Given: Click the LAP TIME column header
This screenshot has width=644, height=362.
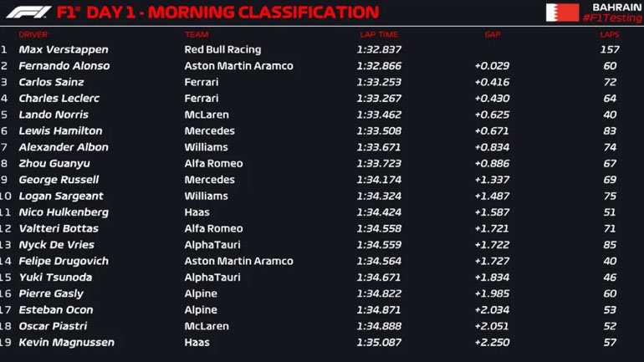Looking at the screenshot, I should click(379, 35).
